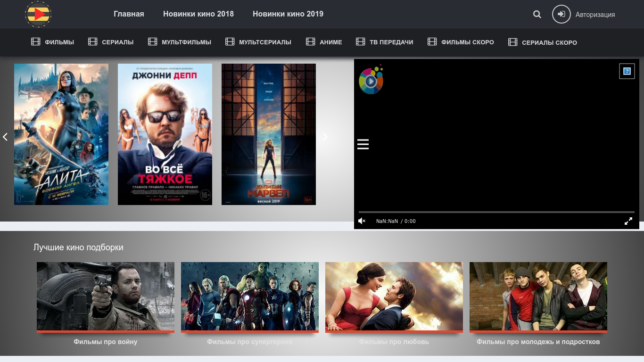This screenshot has height=362, width=644.
Task: Click the filmstrip icon beside ФИЛЬМЫ
Action: tap(35, 42)
